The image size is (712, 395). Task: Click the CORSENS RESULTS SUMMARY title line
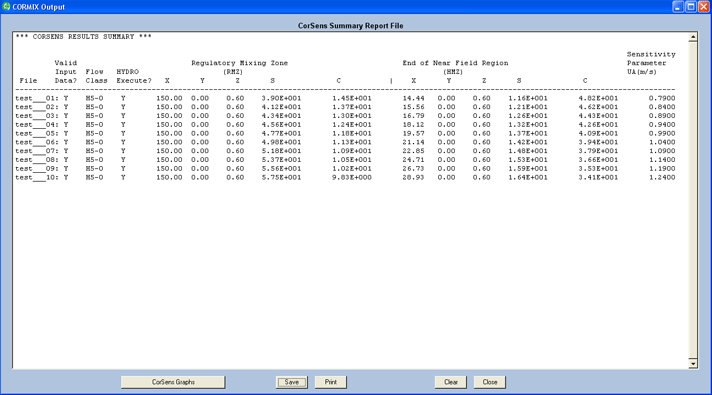tap(84, 37)
